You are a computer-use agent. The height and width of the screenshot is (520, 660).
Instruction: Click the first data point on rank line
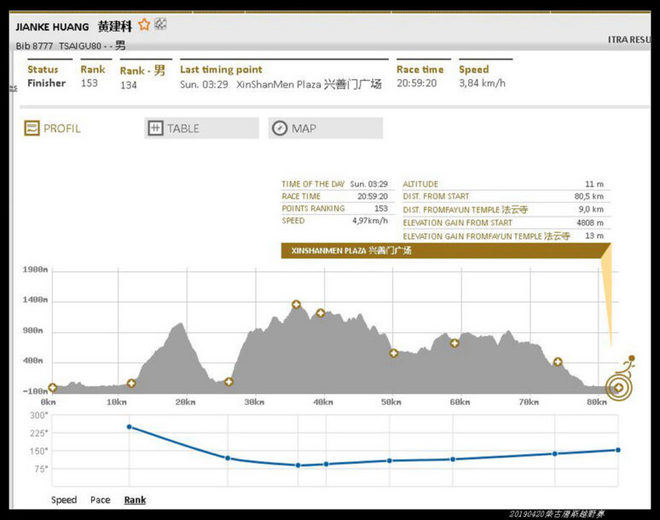coord(129,427)
